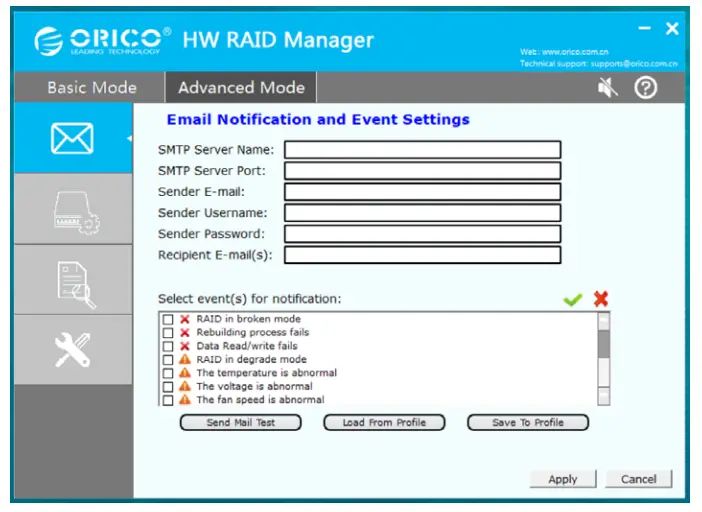Click the error icon beside 'Rebuilding process fails'
This screenshot has width=702, height=512.
pyautogui.click(x=184, y=333)
